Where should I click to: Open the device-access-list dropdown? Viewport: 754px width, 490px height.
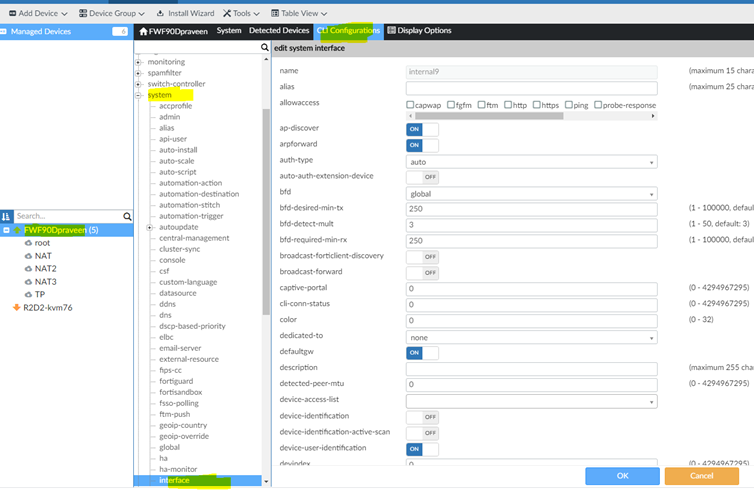pos(531,402)
